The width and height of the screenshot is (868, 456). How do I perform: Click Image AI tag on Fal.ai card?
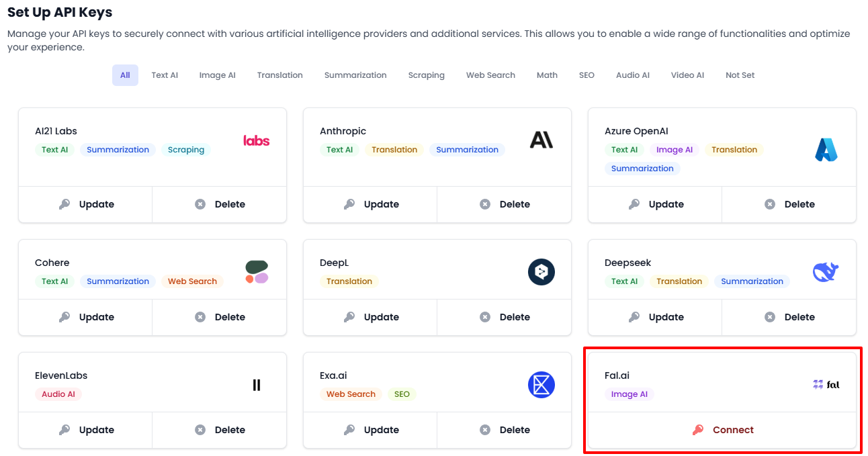click(630, 394)
